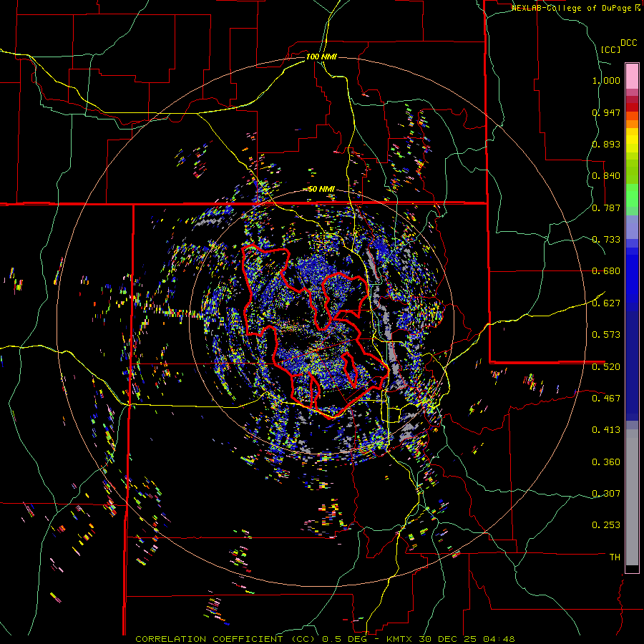Select the 0.413 legend value
The width and height of the screenshot is (644, 644).
606,430
